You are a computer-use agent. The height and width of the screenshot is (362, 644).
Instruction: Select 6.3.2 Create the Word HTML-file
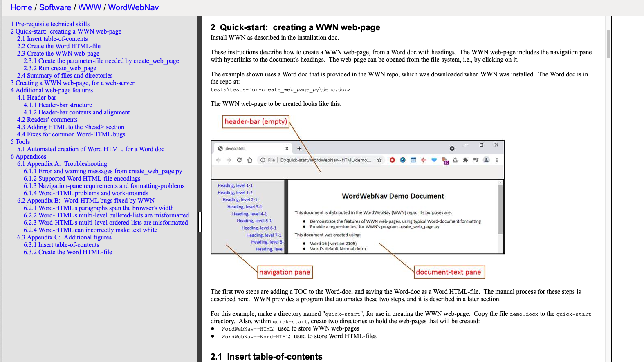pos(68,252)
